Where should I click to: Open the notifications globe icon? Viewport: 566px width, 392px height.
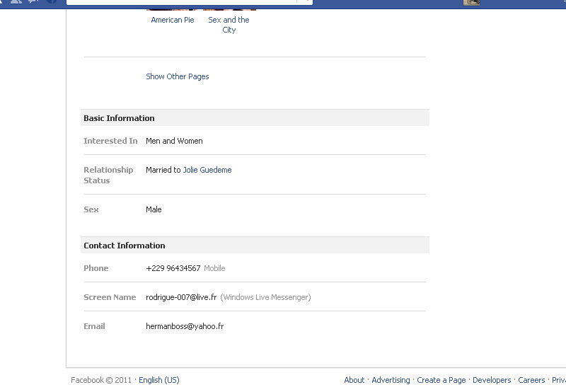coord(51,2)
